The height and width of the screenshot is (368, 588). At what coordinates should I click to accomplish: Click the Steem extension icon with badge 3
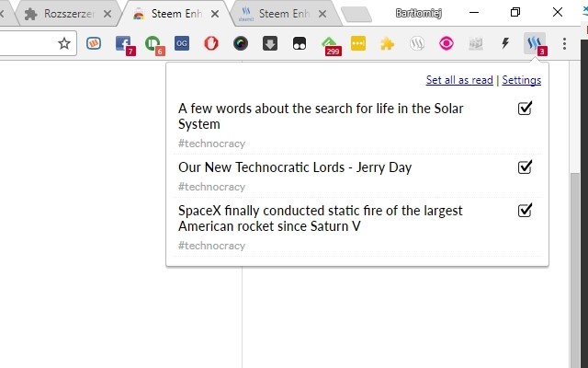click(535, 43)
